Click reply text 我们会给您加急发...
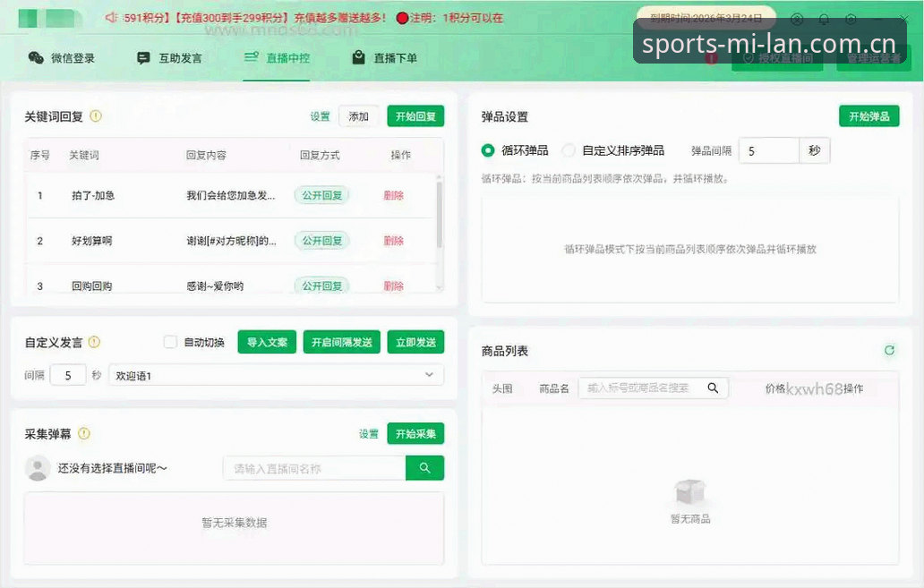This screenshot has width=924, height=588. coord(230,195)
